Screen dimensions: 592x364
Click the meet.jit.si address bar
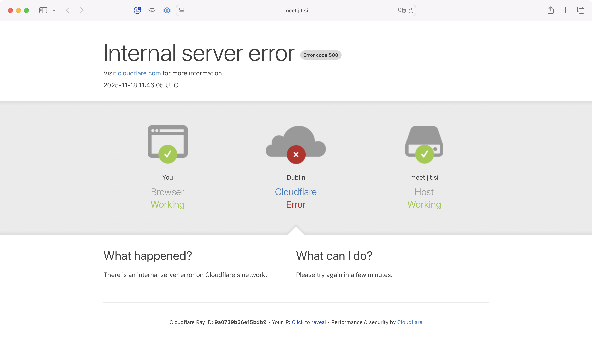pyautogui.click(x=296, y=10)
